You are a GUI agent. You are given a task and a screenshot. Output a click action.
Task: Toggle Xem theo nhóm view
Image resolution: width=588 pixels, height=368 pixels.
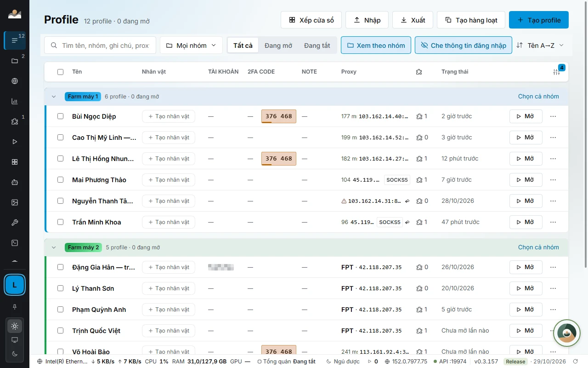(376, 45)
